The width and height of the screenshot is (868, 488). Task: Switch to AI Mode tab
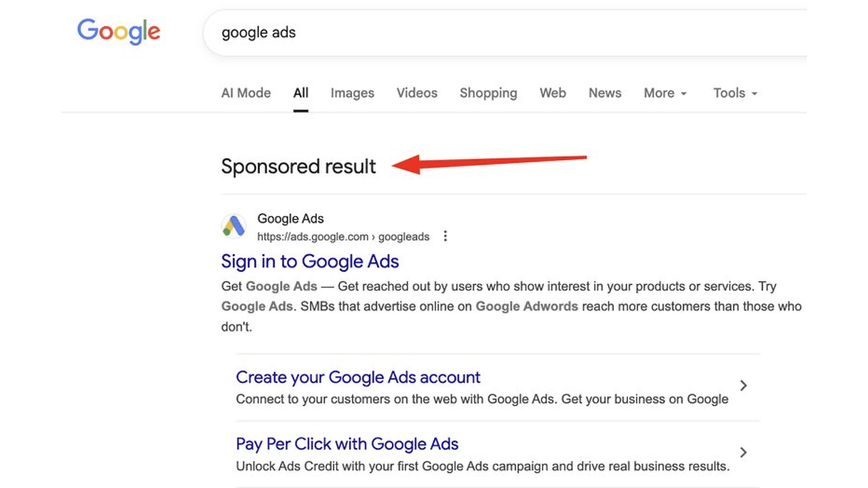(x=245, y=93)
